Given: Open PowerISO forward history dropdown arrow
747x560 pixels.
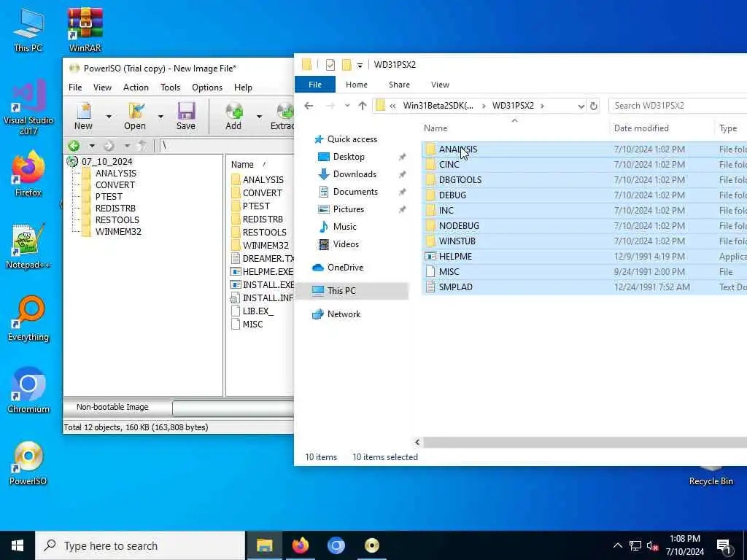Looking at the screenshot, I should pos(127,146).
